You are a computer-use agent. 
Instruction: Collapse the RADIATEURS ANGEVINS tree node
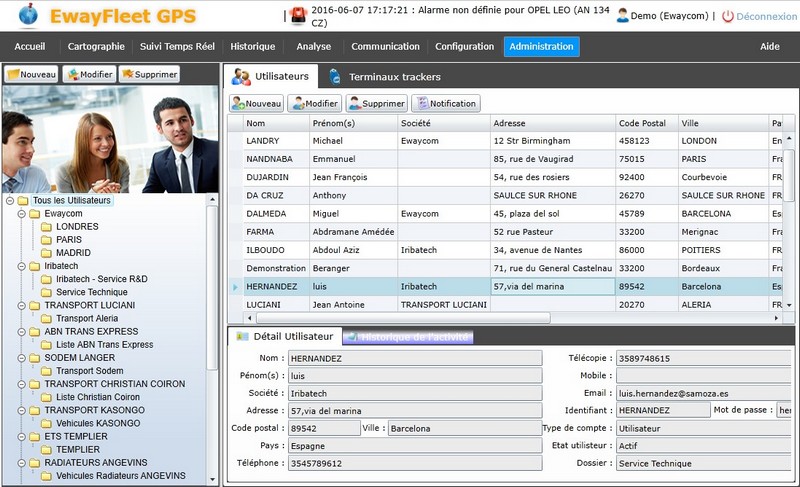click(21, 463)
